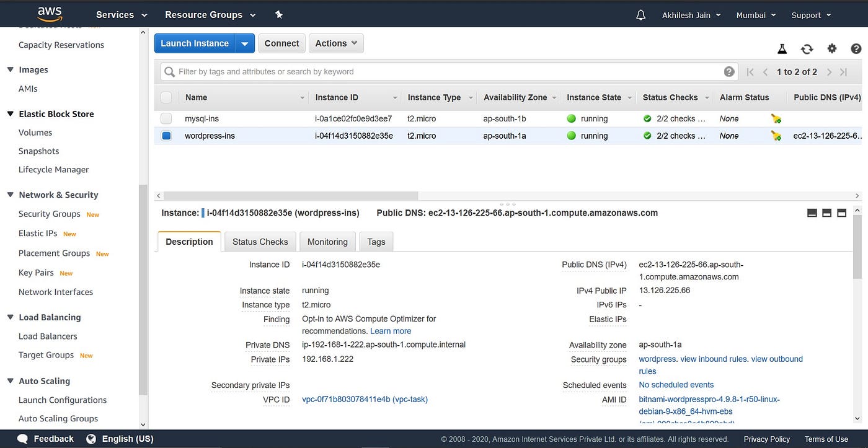Click the sidebar vertical scrollbar
The image size is (868, 448).
(x=143, y=289)
